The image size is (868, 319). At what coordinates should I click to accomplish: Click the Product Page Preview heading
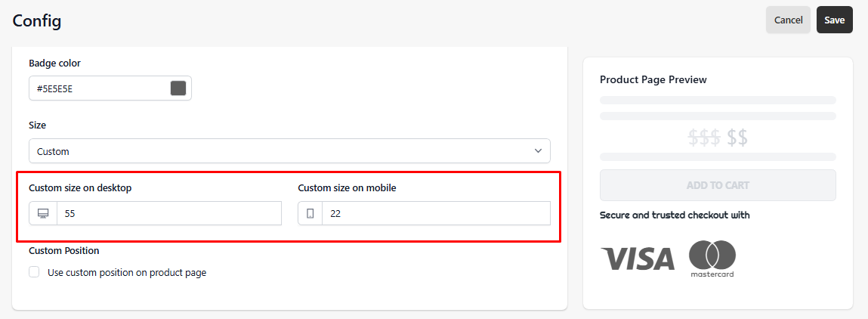(x=653, y=80)
